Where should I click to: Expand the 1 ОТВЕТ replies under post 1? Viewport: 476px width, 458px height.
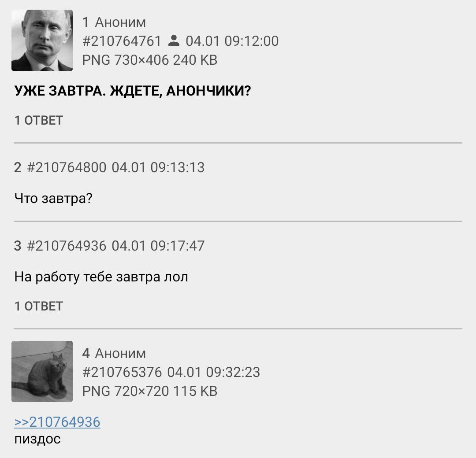pos(38,120)
